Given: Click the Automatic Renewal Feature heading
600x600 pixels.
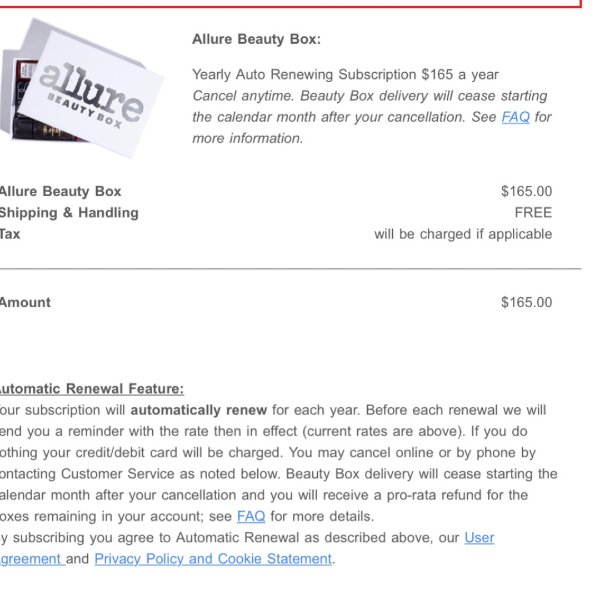Looking at the screenshot, I should click(x=92, y=389).
